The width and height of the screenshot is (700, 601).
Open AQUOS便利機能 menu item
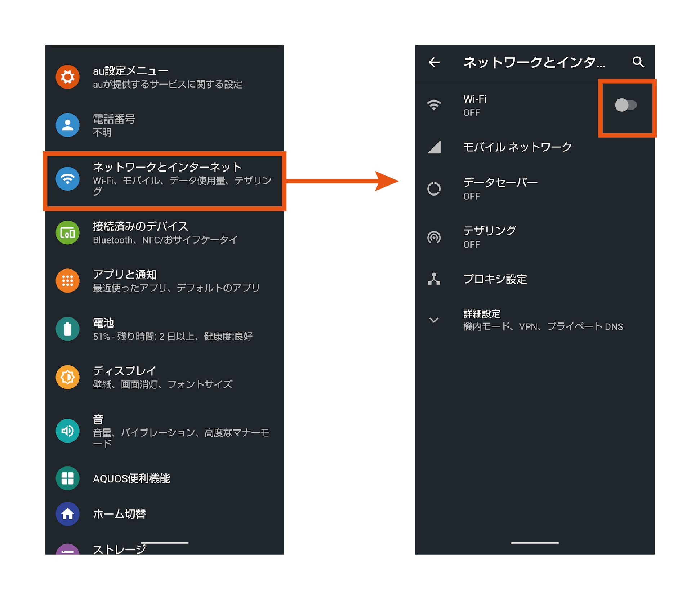tap(131, 478)
